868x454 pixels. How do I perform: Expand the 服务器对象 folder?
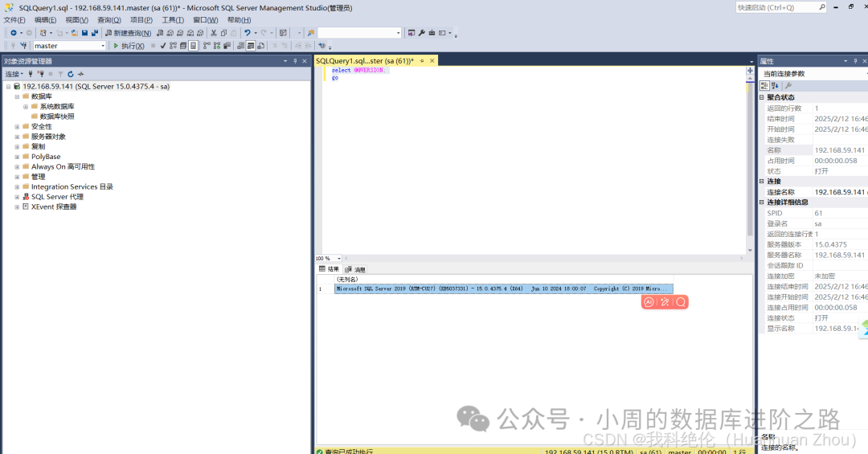pyautogui.click(x=17, y=137)
